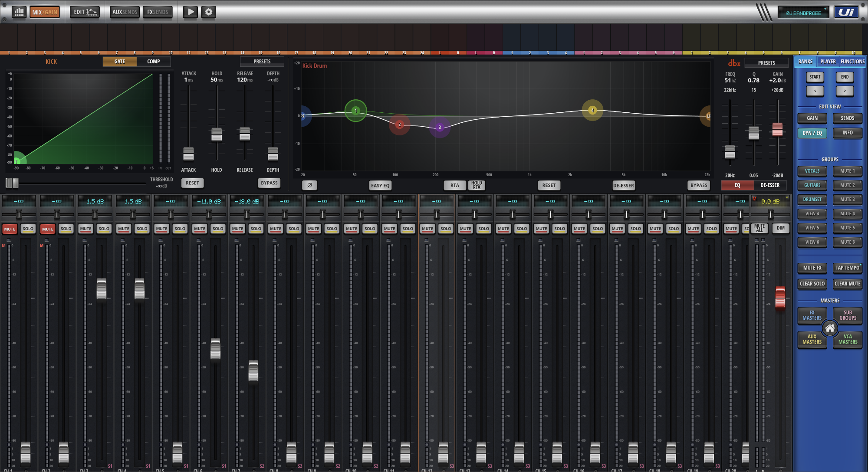Click the next bank arrow button
Image resolution: width=868 pixels, height=472 pixels.
point(845,91)
